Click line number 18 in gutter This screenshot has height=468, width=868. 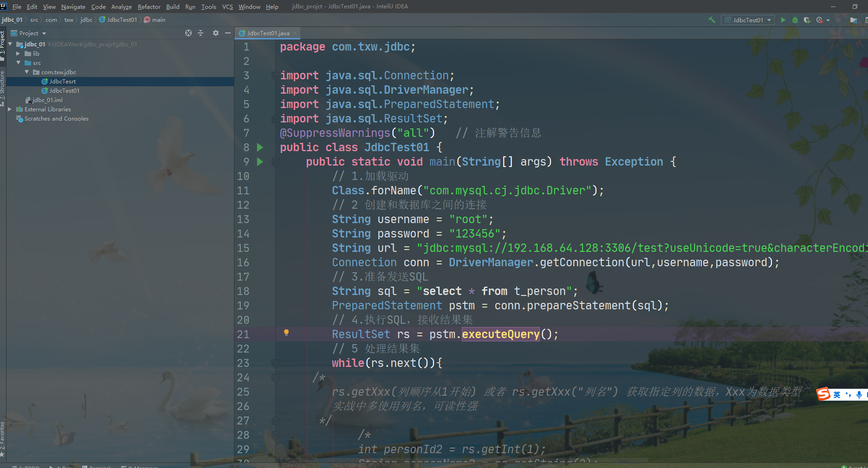click(243, 291)
